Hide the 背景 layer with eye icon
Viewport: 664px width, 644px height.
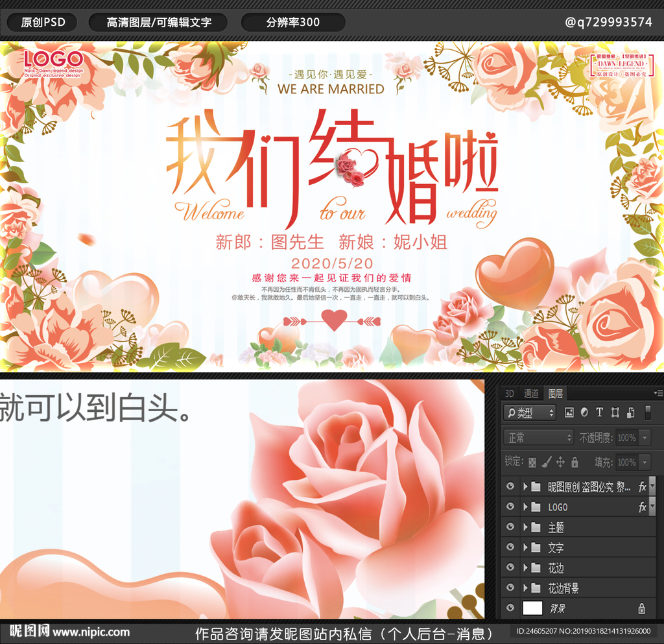[510, 608]
